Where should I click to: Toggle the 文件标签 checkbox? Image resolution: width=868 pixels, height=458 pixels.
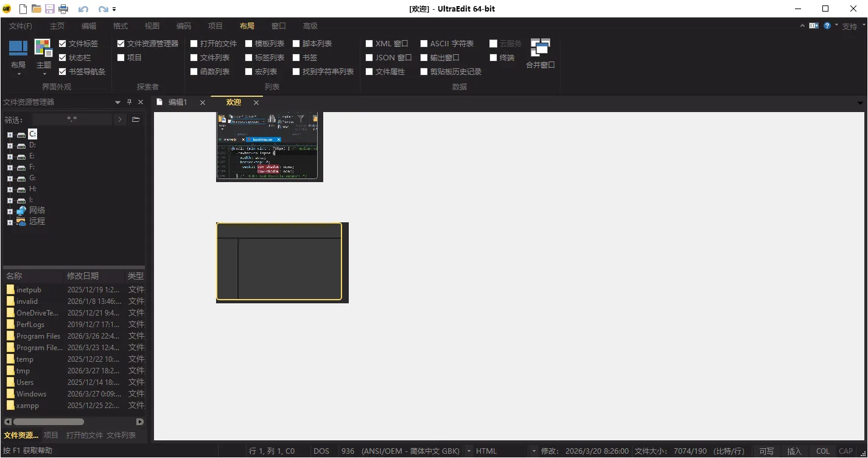pyautogui.click(x=62, y=44)
